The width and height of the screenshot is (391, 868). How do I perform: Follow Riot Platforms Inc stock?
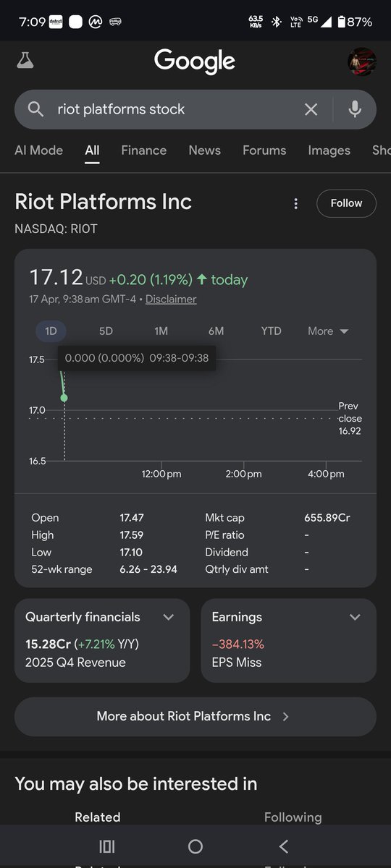pos(346,203)
